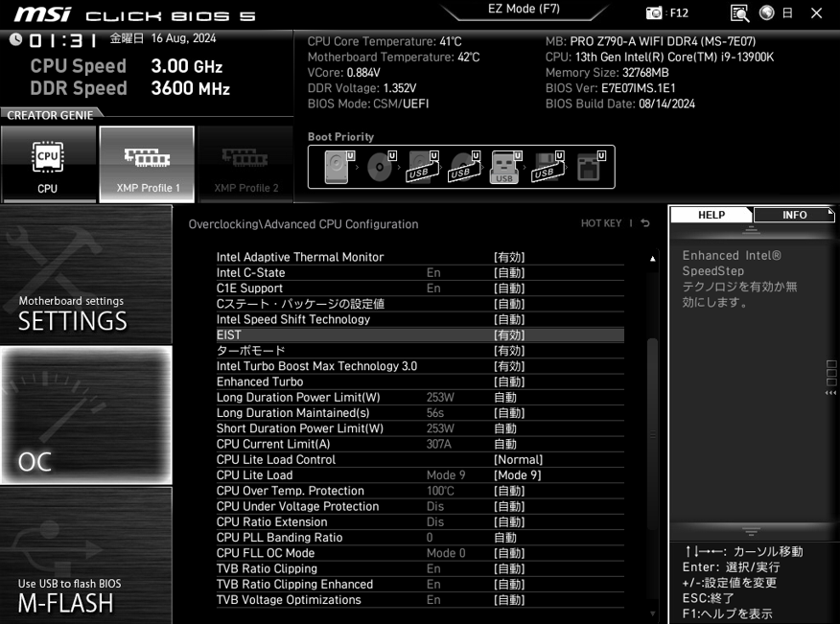Change CPU Lite Load Mode 9 value
Image resolution: width=840 pixels, height=624 pixels.
pos(517,475)
